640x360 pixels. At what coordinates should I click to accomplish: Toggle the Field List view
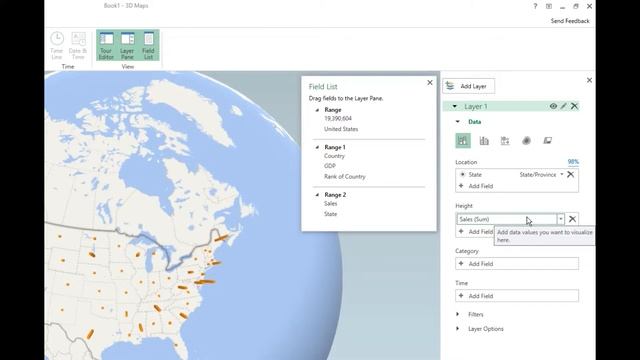tap(148, 46)
